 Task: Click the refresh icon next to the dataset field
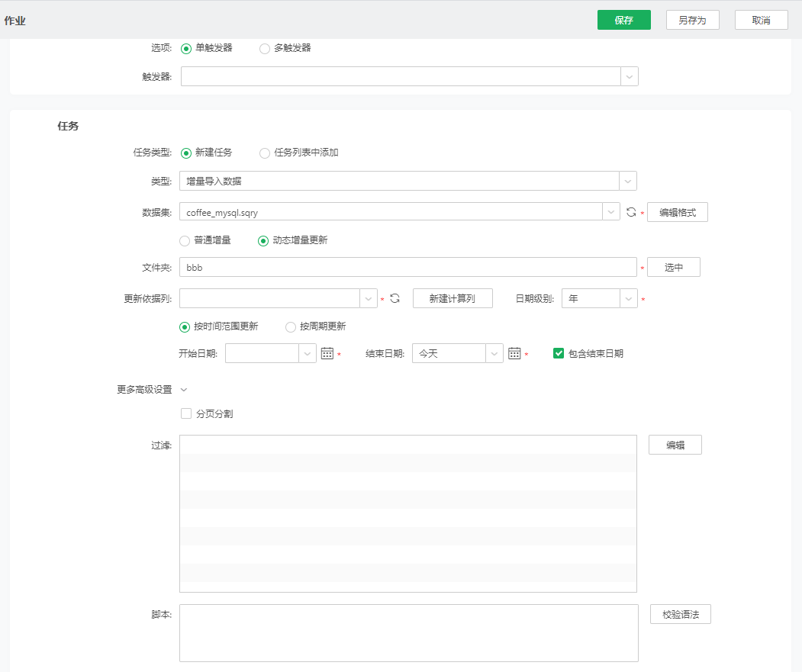tap(631, 212)
